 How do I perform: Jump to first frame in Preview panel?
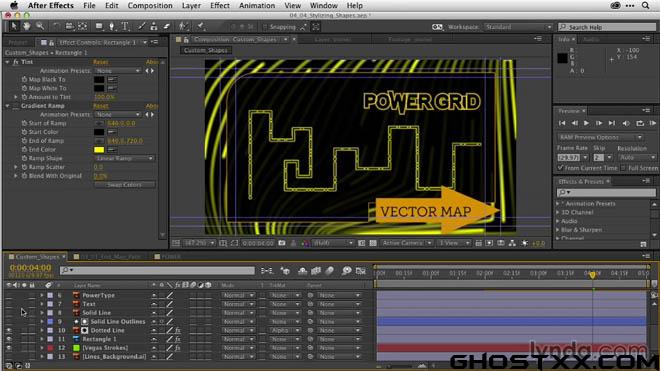point(562,123)
